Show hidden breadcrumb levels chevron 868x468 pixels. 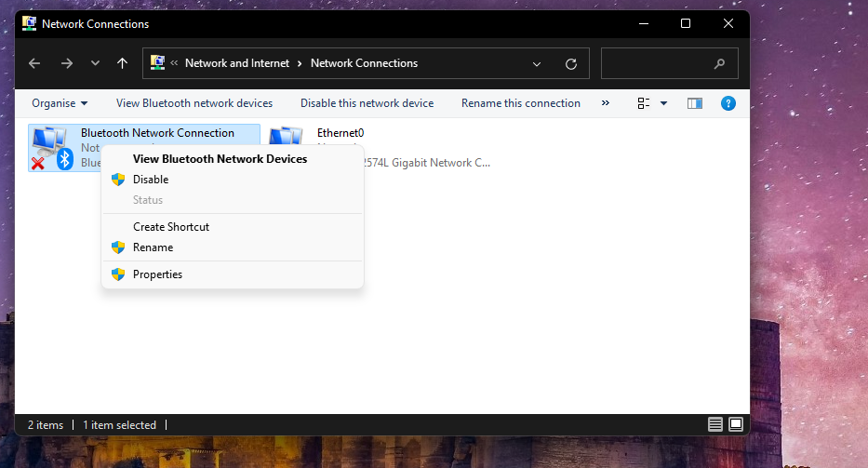tap(174, 63)
